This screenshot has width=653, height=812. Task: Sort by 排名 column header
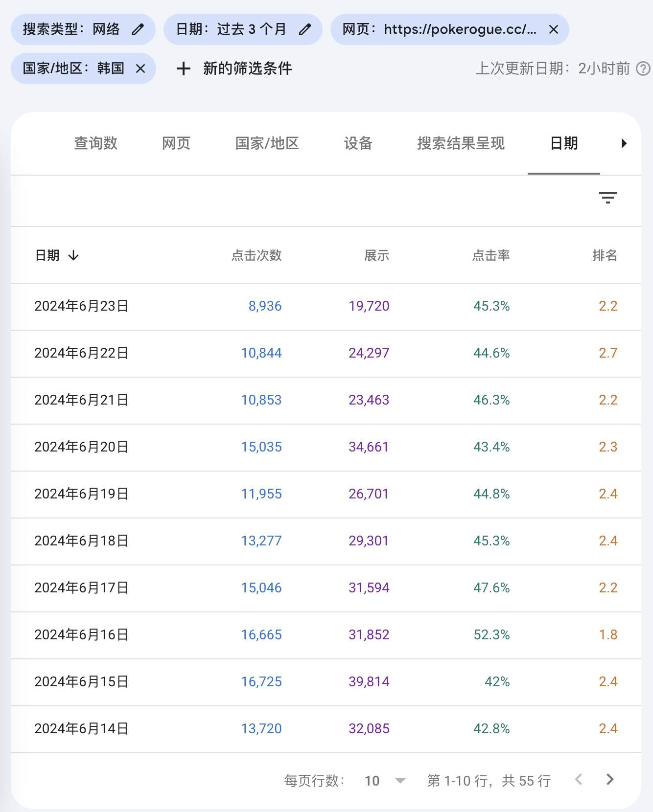(x=605, y=255)
